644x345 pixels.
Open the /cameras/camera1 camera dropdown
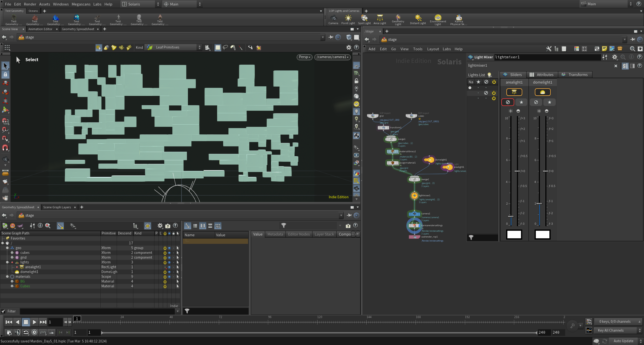(333, 57)
